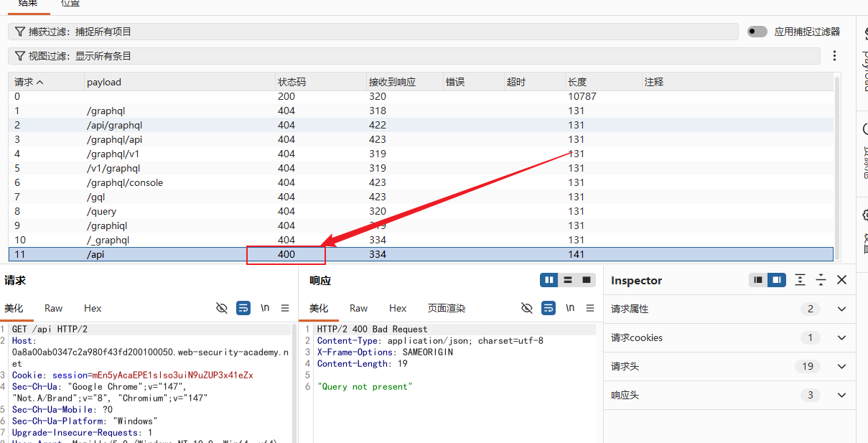
Task: Open the three-dot menu beside view filter
Action: [834, 55]
